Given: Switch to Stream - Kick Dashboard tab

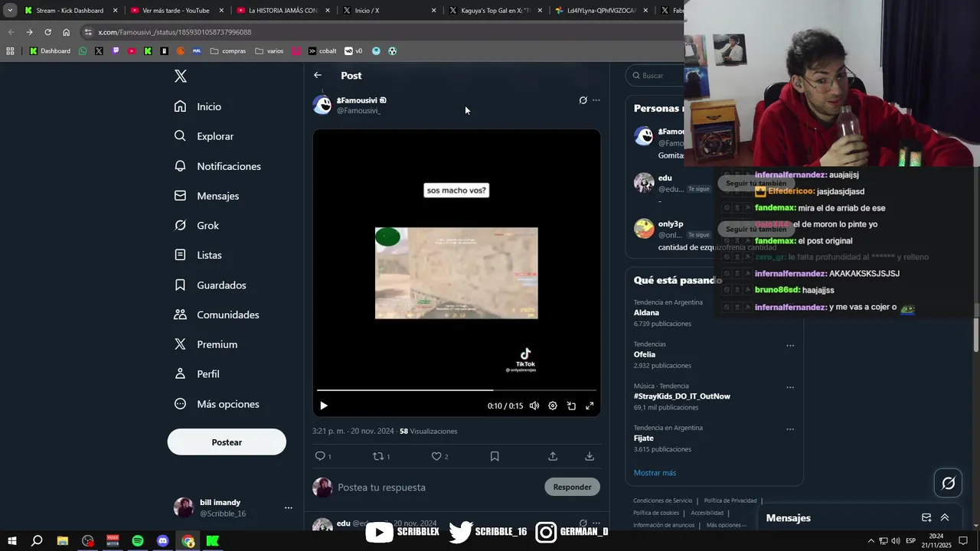Looking at the screenshot, I should 70,10.
